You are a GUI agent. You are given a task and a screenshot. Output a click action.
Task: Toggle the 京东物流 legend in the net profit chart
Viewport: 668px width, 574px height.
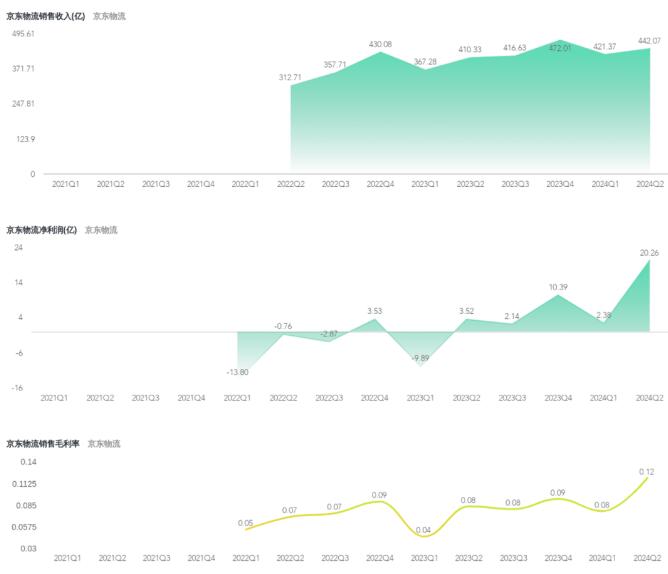coord(101,230)
